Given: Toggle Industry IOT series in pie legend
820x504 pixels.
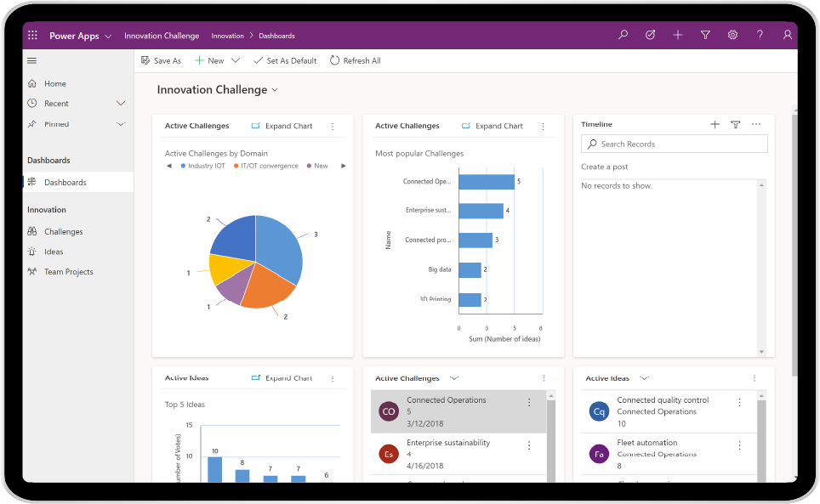Looking at the screenshot, I should 202,166.
